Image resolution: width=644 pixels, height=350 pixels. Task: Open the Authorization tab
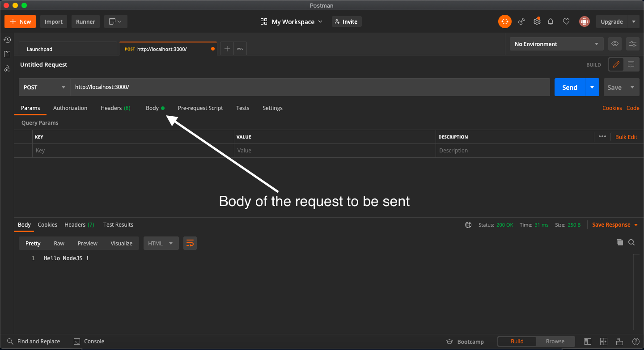point(70,108)
